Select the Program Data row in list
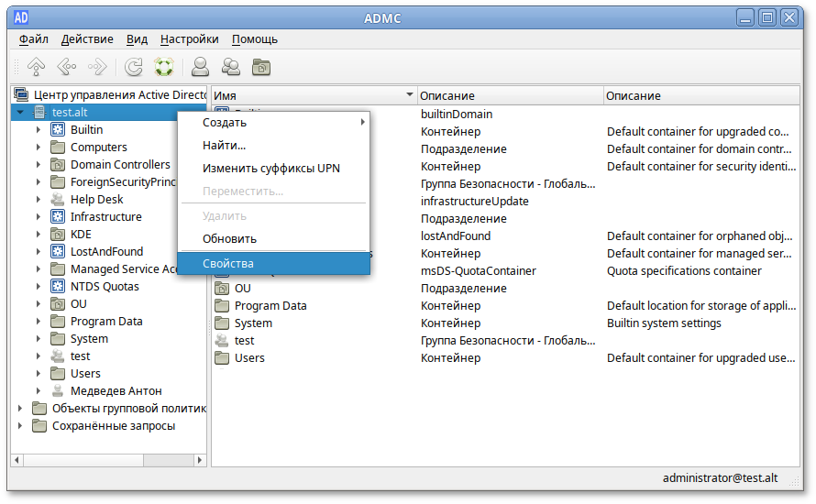The height and width of the screenshot is (504, 816). point(270,306)
